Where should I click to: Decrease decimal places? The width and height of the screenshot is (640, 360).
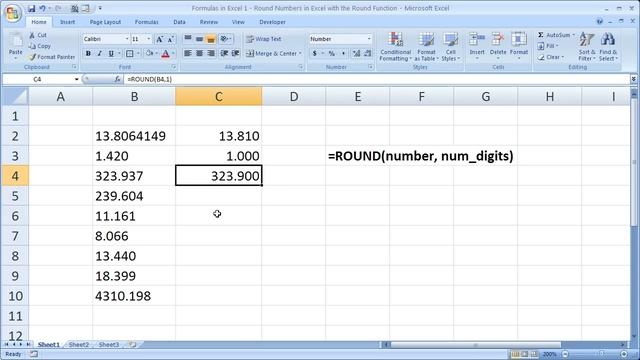click(368, 53)
